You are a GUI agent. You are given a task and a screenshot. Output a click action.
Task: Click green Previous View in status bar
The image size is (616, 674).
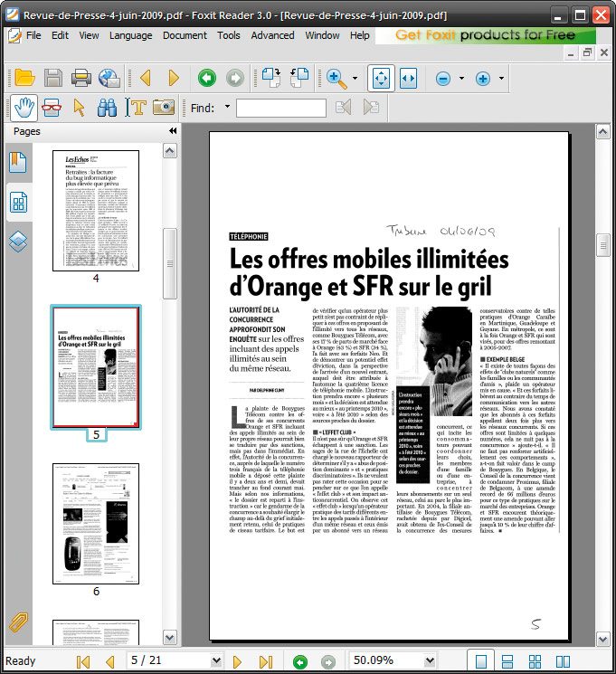(x=300, y=662)
